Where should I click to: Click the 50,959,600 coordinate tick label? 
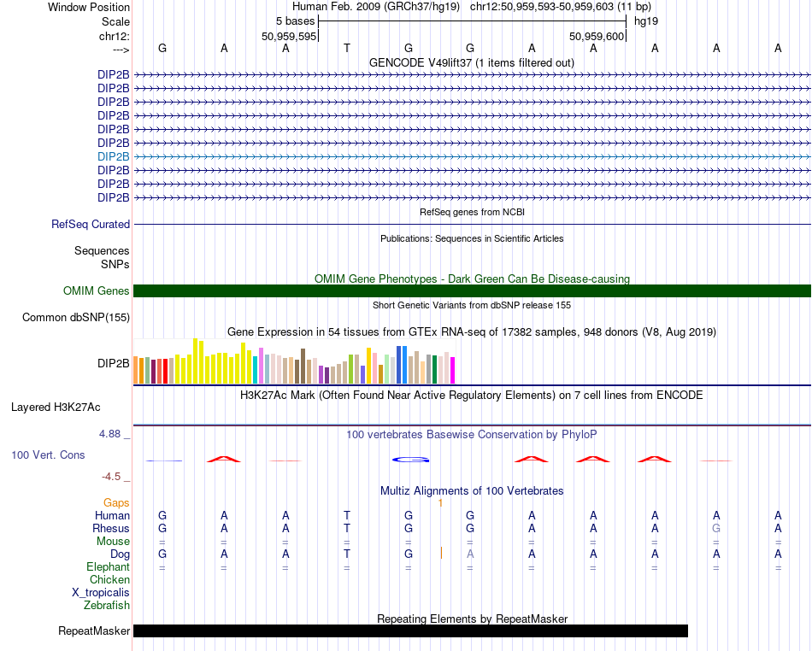pos(596,36)
